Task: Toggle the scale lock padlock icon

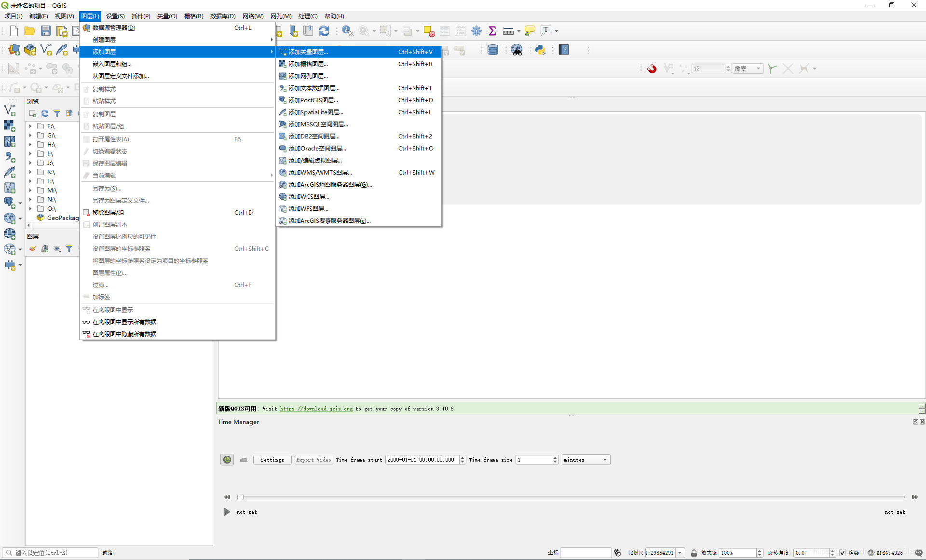Action: click(x=694, y=553)
